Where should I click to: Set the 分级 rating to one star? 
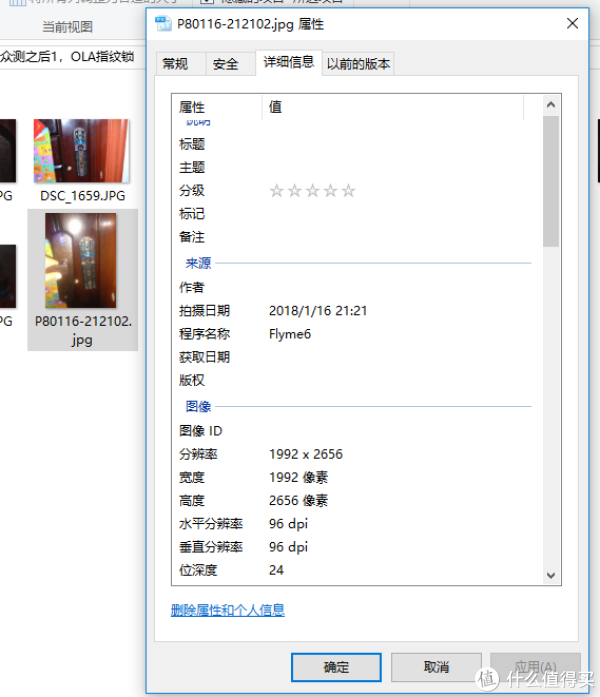pyautogui.click(x=277, y=191)
